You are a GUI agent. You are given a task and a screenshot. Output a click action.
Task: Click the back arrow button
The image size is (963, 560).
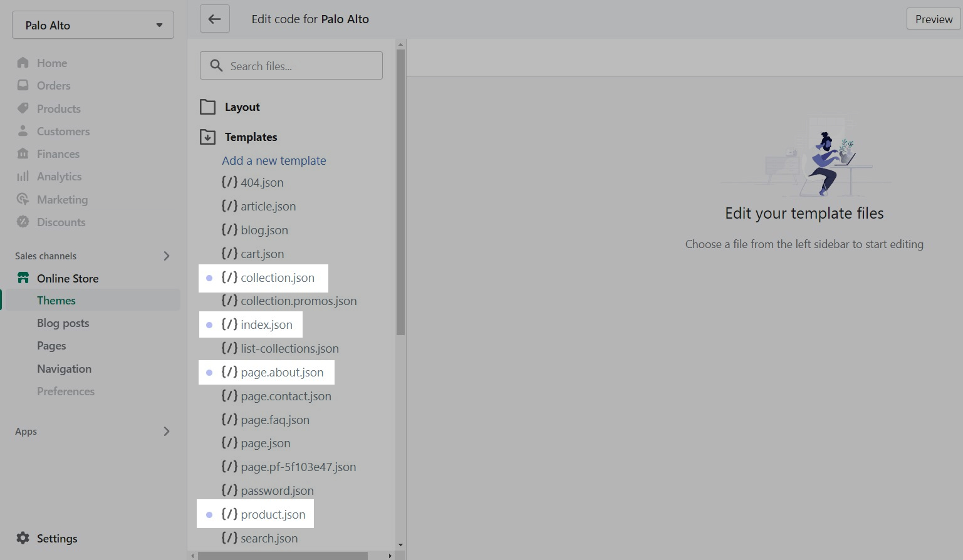214,19
